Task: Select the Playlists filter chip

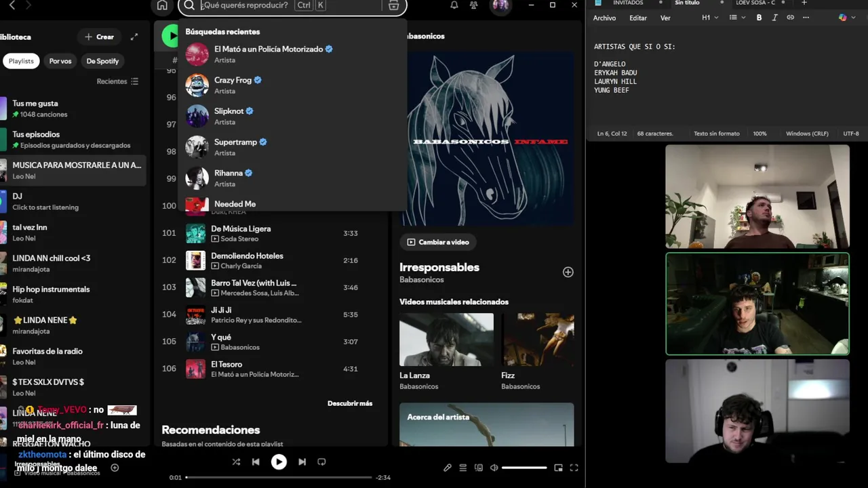Action: click(21, 61)
